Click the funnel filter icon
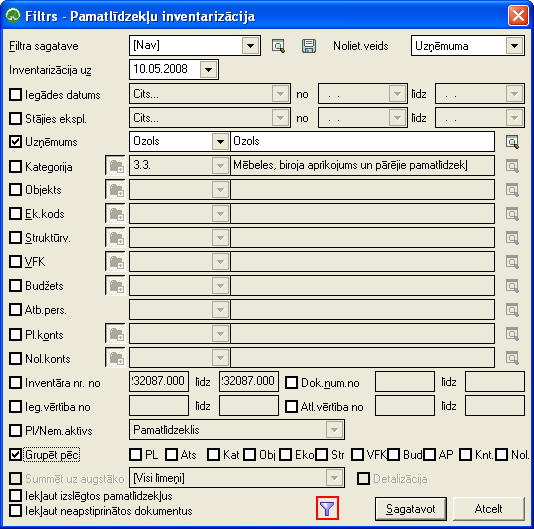534x529 pixels. [x=327, y=508]
